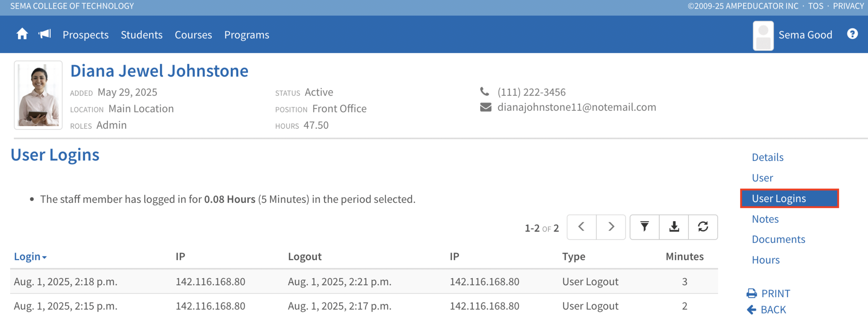
Task: Download the user logins list
Action: [674, 227]
